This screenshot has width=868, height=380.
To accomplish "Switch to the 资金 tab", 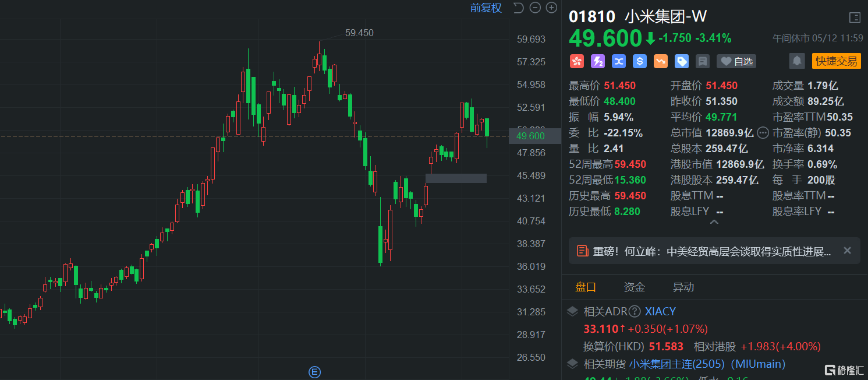I will pos(635,287).
